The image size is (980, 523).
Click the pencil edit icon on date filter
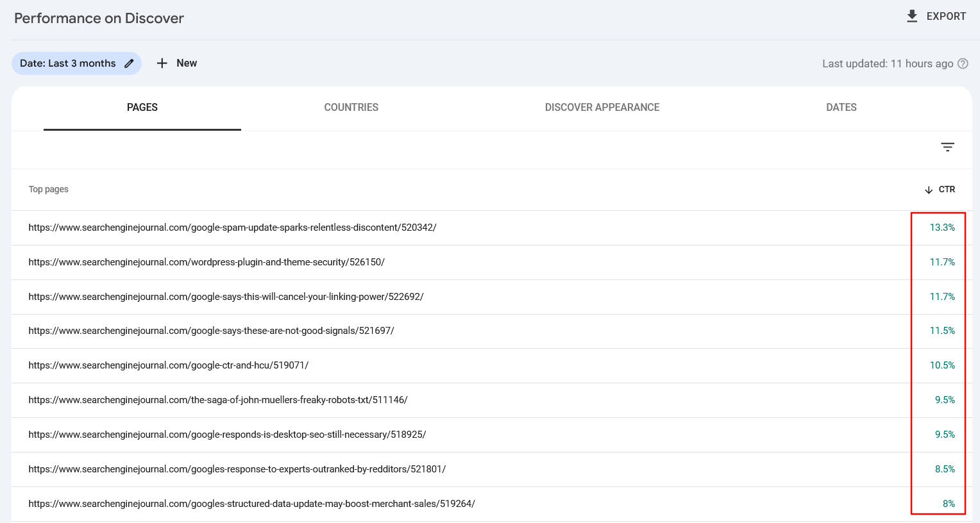129,63
